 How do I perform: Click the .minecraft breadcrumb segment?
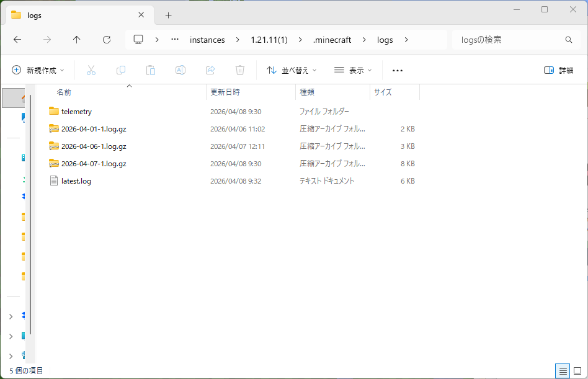tap(332, 40)
